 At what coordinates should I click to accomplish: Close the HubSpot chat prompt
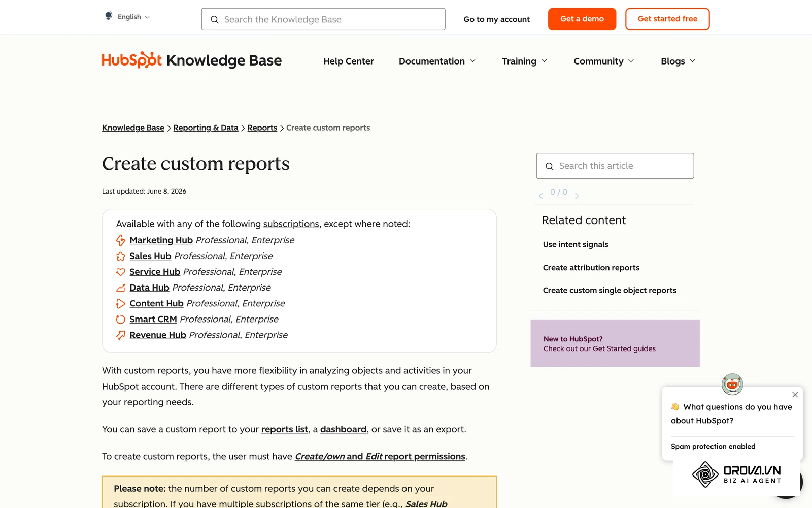pyautogui.click(x=795, y=395)
